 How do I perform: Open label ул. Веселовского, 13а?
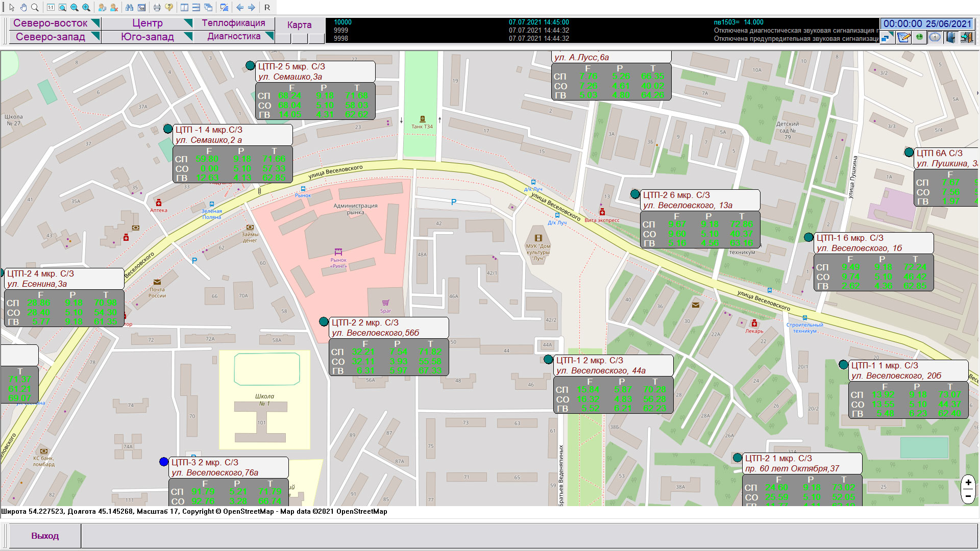click(688, 206)
